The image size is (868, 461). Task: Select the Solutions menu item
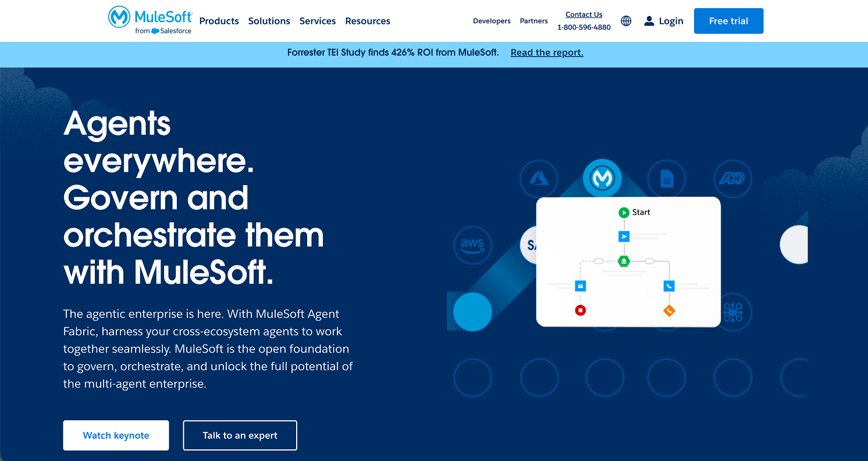pos(269,20)
